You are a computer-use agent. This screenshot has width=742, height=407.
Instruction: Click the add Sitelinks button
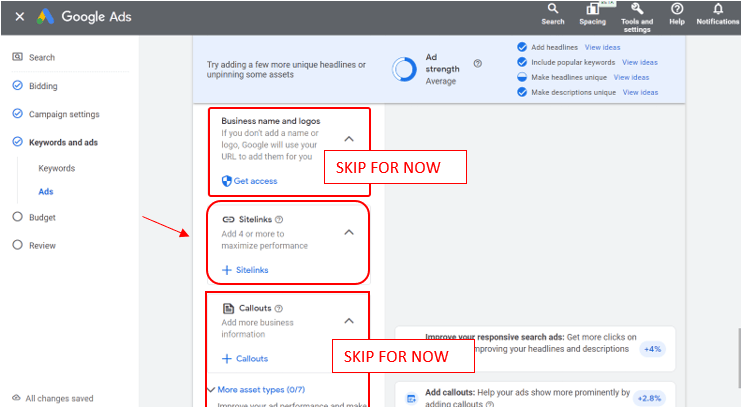click(245, 270)
